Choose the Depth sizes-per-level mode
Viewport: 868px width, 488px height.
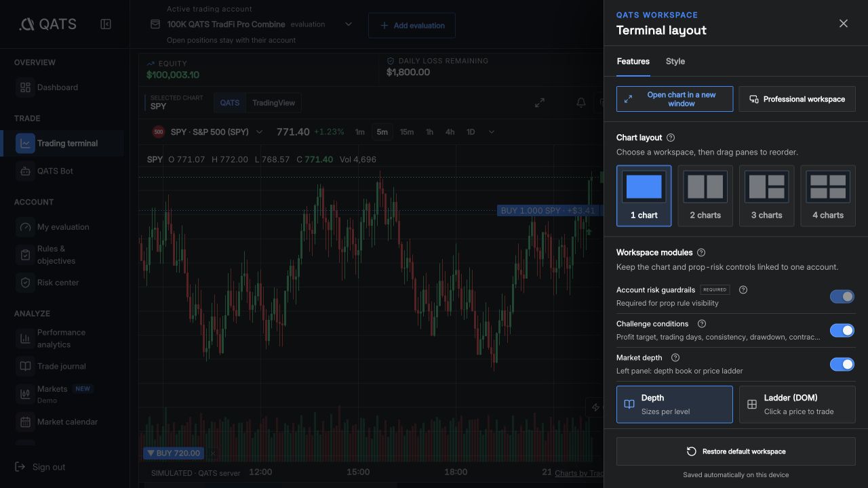675,405
